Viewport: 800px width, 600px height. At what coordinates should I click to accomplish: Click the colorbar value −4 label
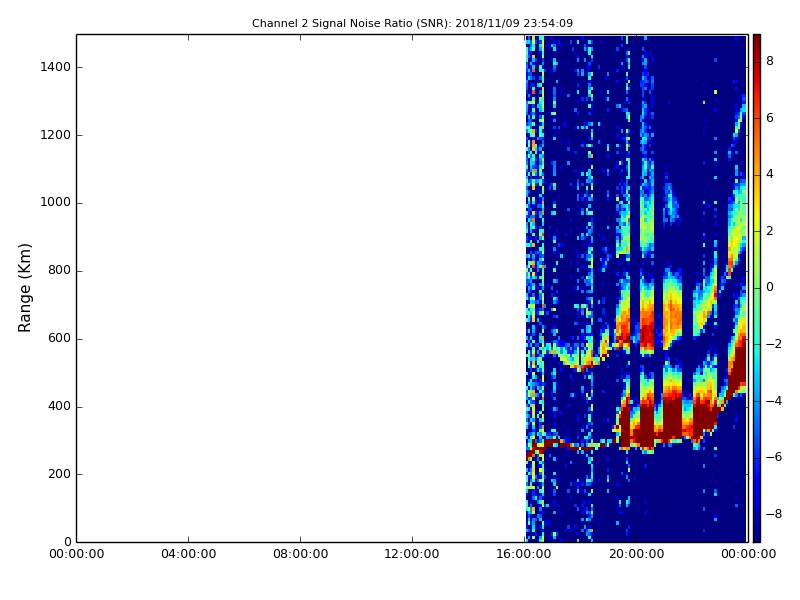[773, 401]
